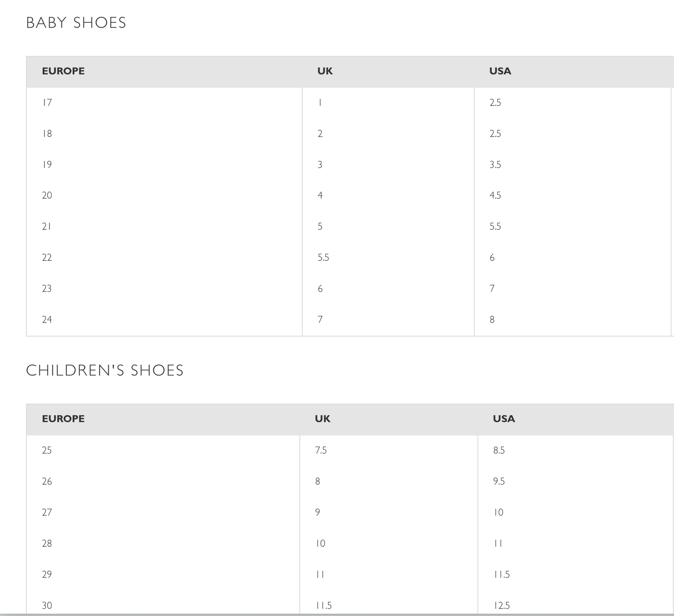Image resolution: width=674 pixels, height=616 pixels.
Task: Click Europe size 17 cell
Action: (47, 103)
